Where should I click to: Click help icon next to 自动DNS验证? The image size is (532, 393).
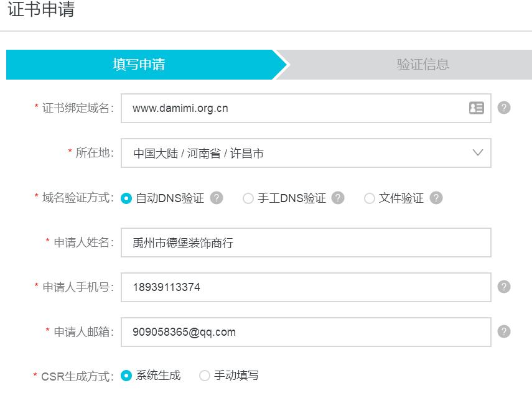(217, 198)
